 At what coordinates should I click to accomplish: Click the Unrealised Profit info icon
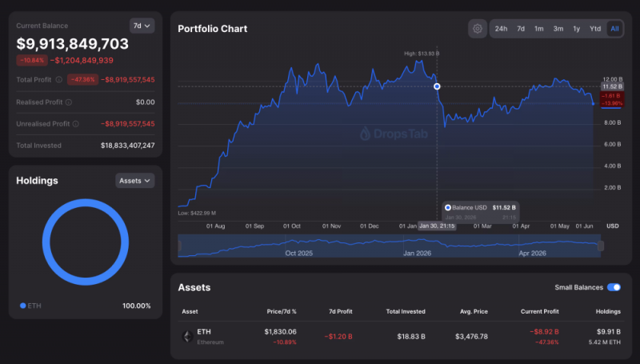(75, 124)
